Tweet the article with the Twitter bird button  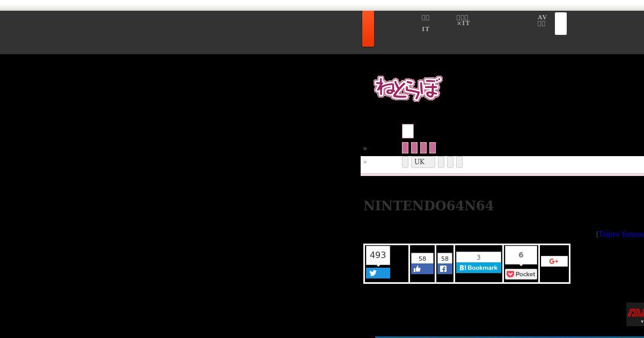378,273
